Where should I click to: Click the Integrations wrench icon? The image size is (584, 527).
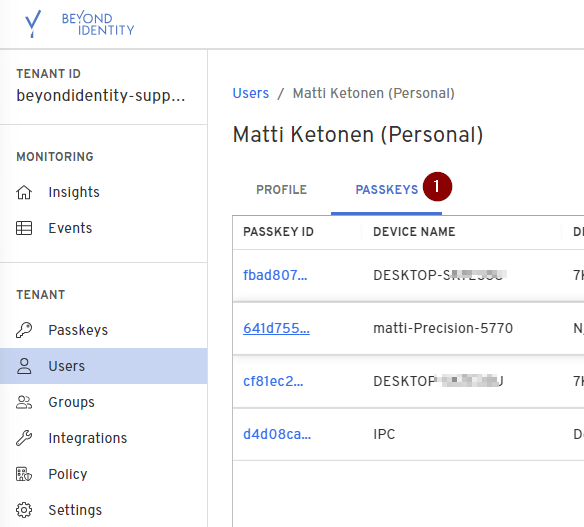tap(24, 438)
